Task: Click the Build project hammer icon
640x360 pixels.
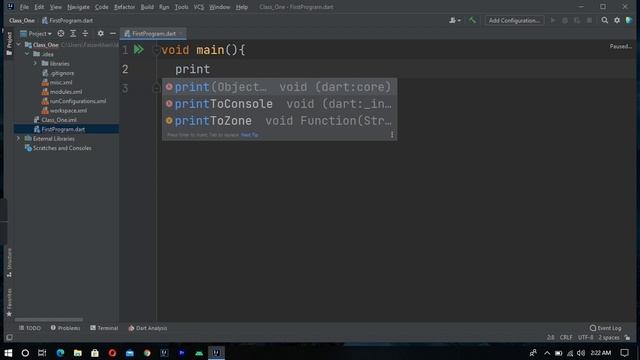Action: coord(473,20)
